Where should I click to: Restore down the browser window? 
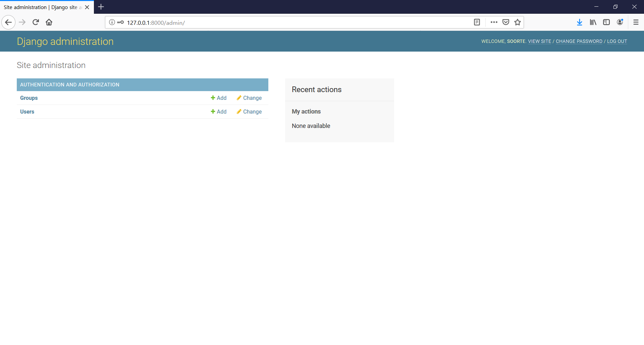pyautogui.click(x=615, y=7)
